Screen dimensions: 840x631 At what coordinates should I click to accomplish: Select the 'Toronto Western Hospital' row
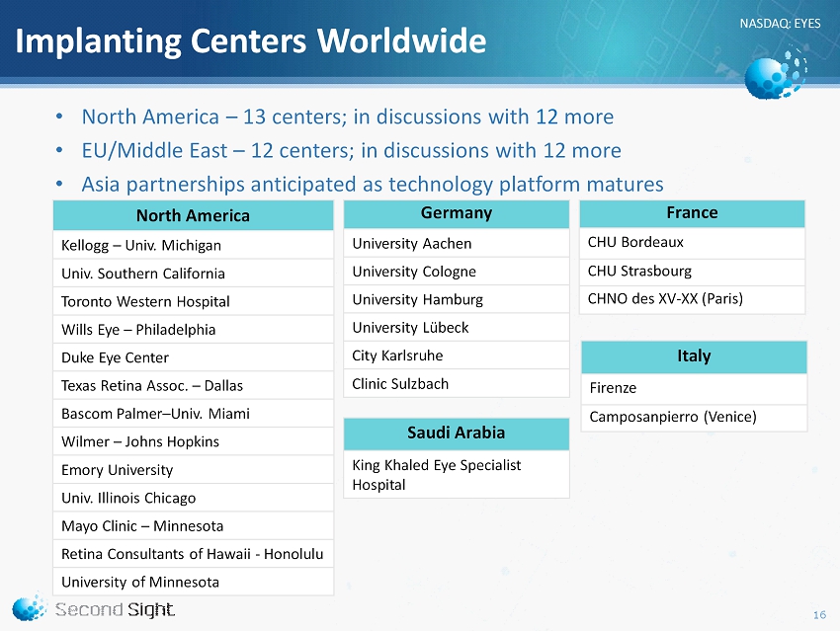[x=194, y=301]
